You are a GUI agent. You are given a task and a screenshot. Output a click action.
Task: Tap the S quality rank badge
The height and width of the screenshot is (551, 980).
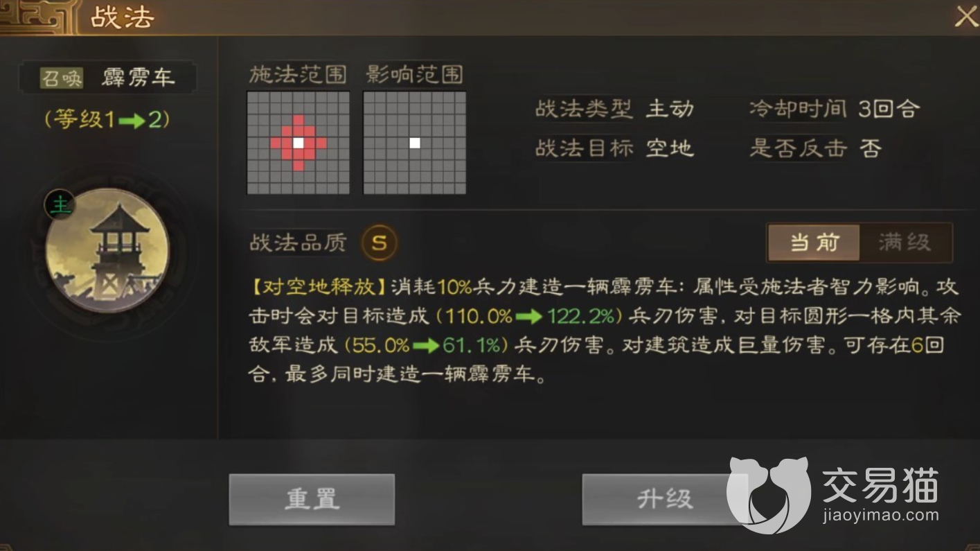point(380,243)
